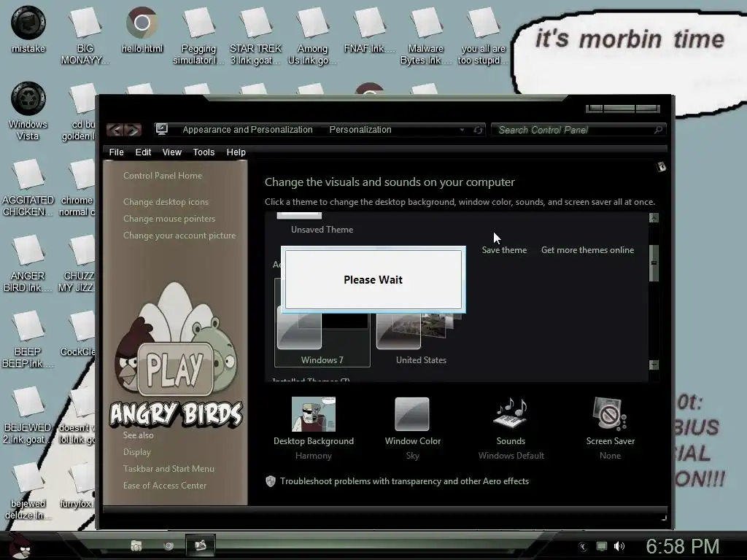Viewport: 747px width, 560px height.
Task: Click the active Personalization taskbar button
Action: click(x=201, y=545)
